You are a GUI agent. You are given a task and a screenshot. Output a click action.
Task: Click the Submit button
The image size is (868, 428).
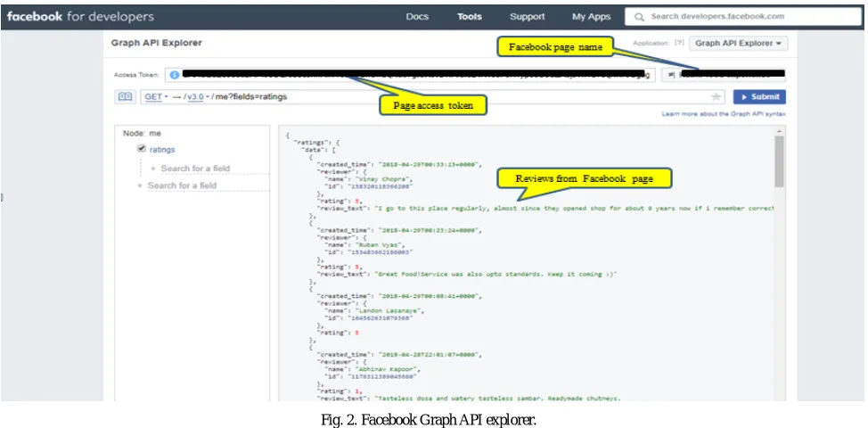tap(759, 97)
